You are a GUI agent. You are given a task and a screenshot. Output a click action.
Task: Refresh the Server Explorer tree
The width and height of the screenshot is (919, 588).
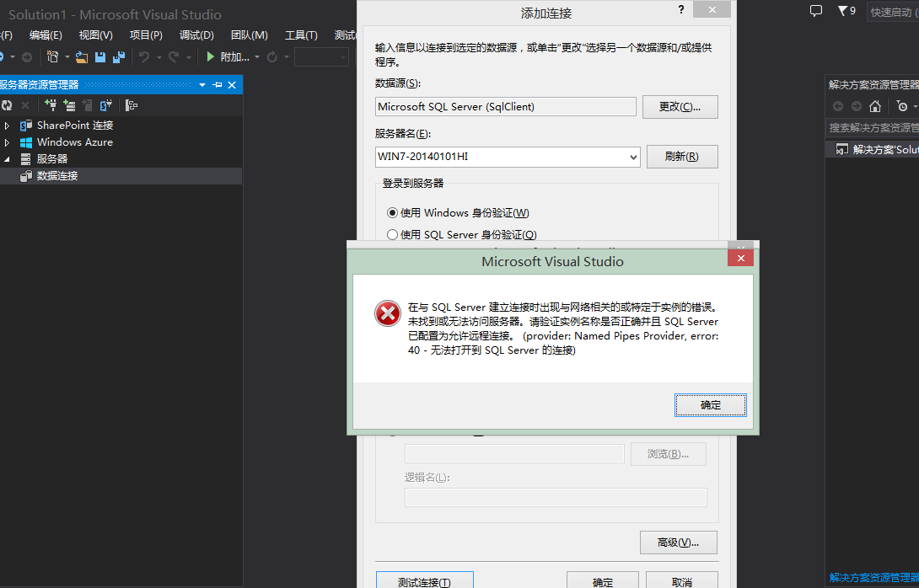(7, 105)
